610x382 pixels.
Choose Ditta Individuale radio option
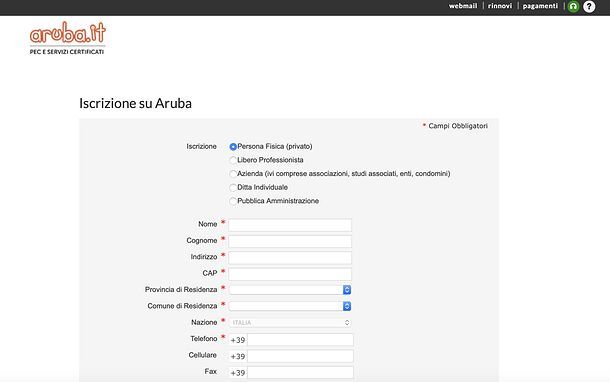click(x=233, y=187)
